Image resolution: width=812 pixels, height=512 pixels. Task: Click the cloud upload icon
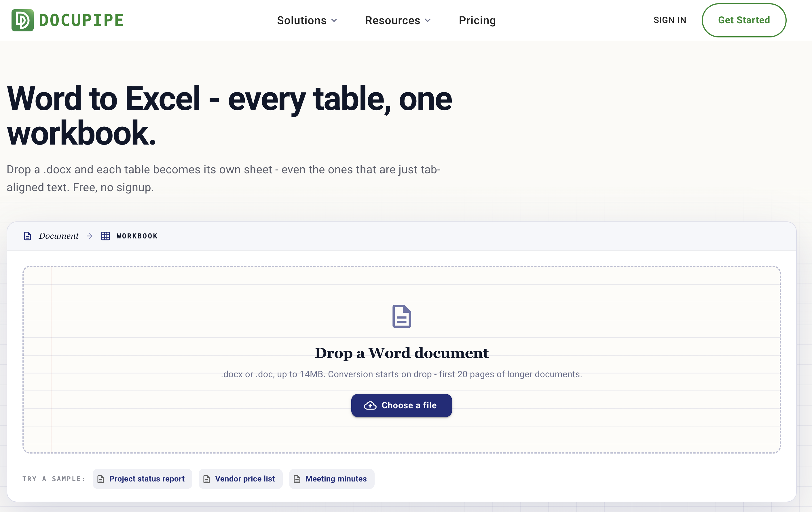pos(370,405)
